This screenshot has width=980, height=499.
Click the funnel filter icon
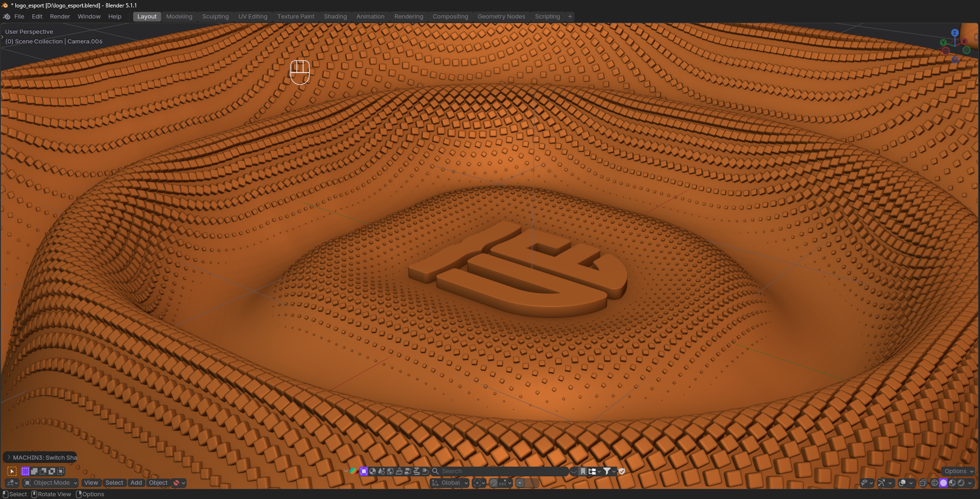(607, 471)
